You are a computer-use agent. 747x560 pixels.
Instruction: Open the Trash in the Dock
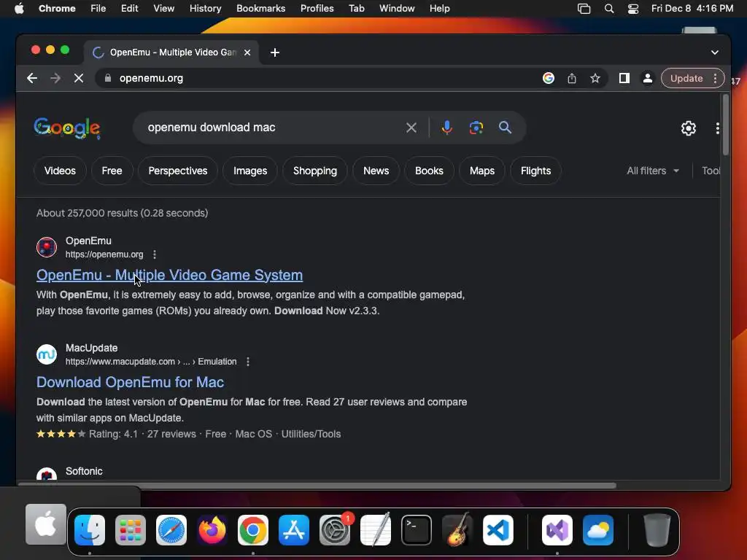657,529
